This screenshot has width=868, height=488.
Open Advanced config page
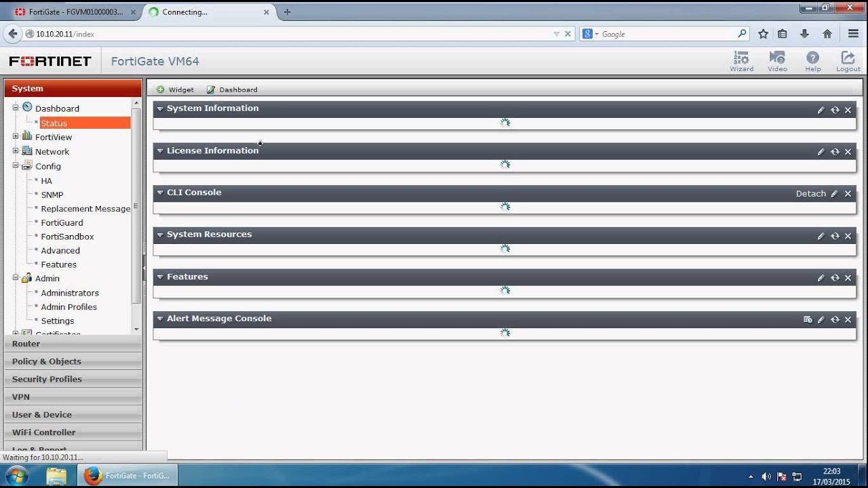[60, 251]
